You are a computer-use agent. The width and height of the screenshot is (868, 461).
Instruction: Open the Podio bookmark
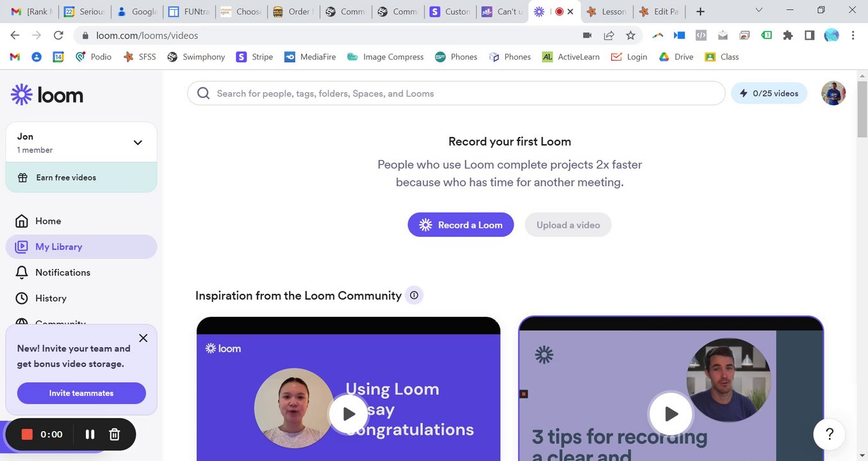[94, 57]
